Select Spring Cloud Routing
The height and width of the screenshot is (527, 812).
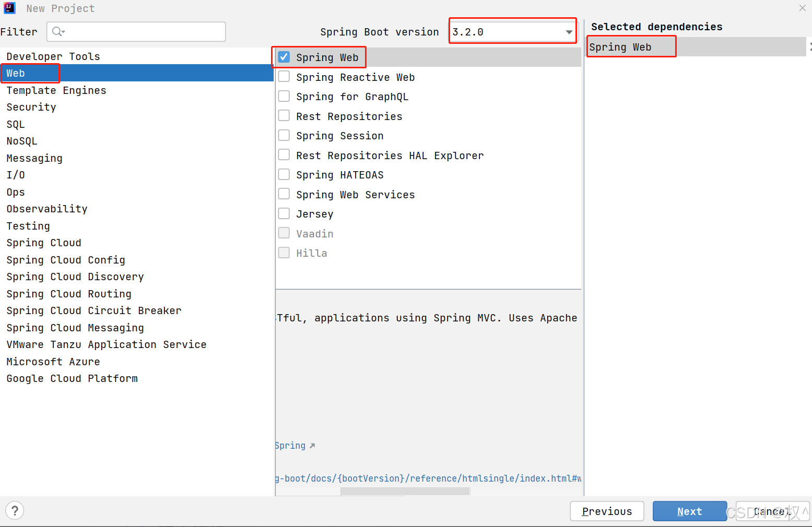point(137,294)
